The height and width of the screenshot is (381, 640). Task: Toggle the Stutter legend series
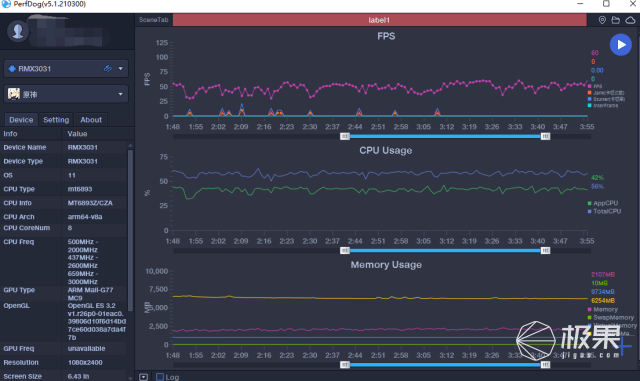[x=606, y=99]
